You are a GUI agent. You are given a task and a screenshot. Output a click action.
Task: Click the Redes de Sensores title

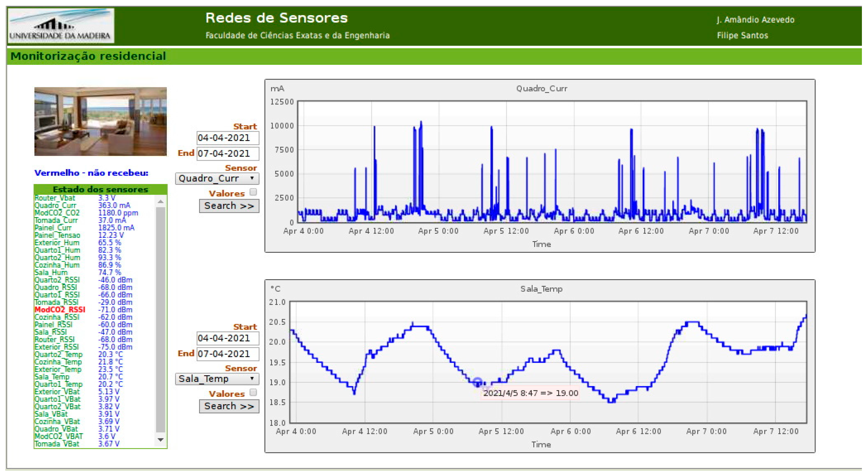click(276, 18)
